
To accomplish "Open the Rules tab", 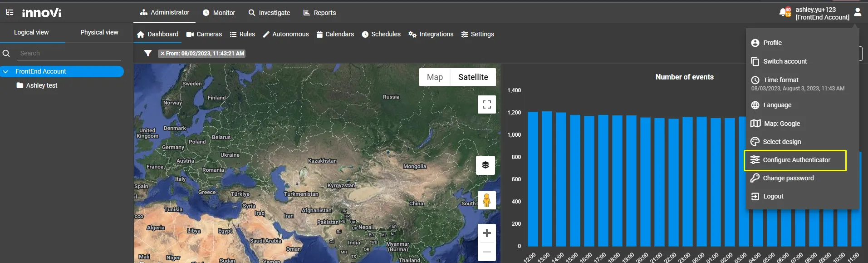I will point(242,34).
